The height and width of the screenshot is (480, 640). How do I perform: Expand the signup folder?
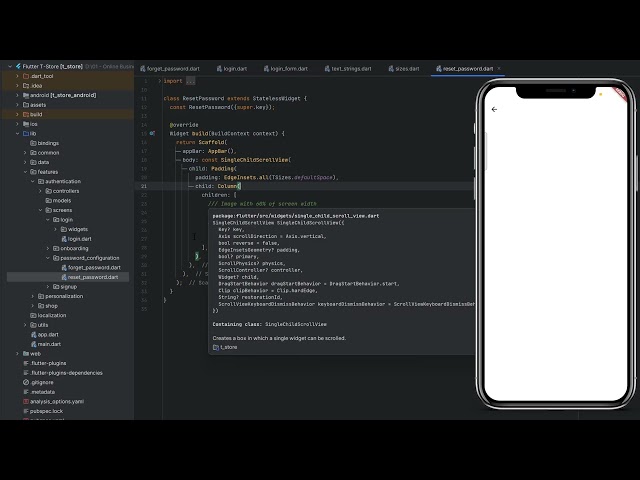pyautogui.click(x=48, y=287)
